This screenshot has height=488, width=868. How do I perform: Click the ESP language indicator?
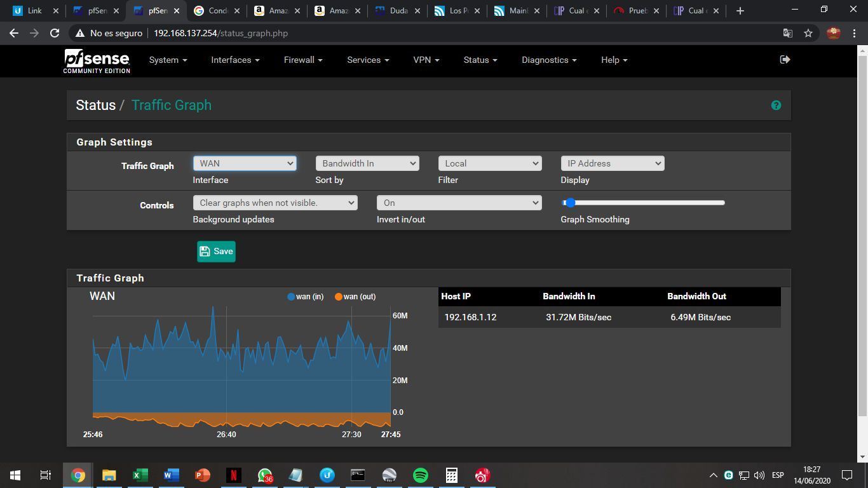click(x=778, y=475)
